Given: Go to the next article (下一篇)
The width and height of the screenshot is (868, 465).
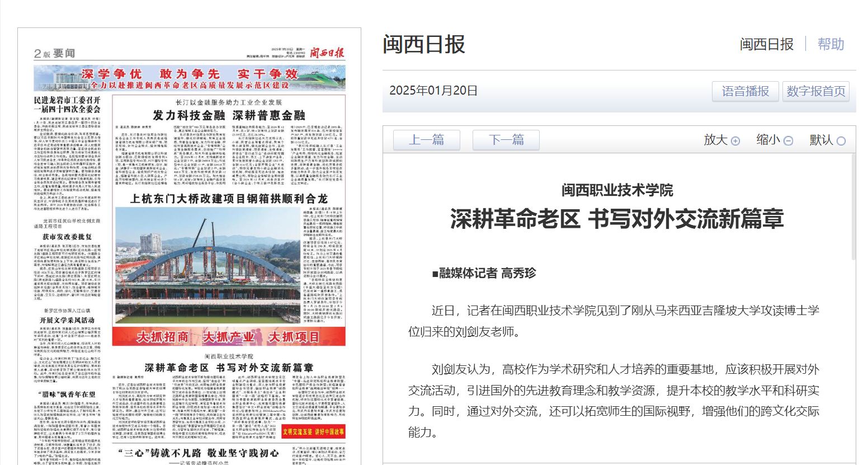Looking at the screenshot, I should tap(506, 140).
